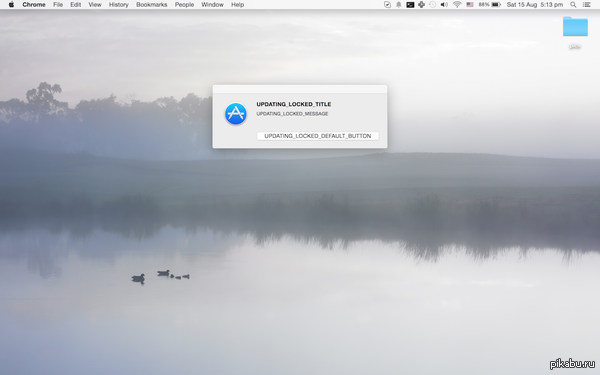Open the Time Machine menu bar icon
Viewport: 600px width, 375px height.
[x=432, y=5]
